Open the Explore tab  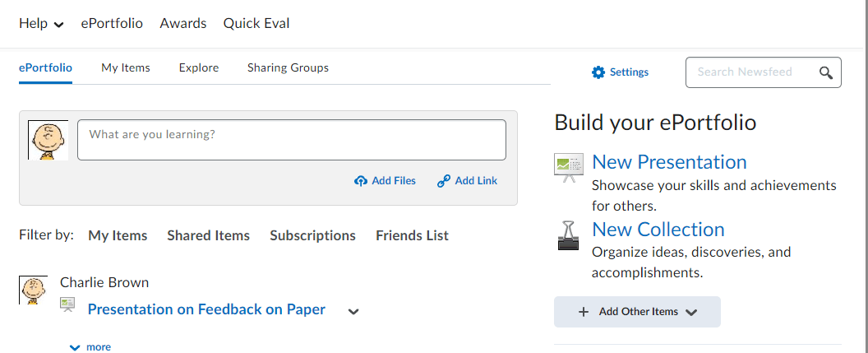tap(199, 67)
